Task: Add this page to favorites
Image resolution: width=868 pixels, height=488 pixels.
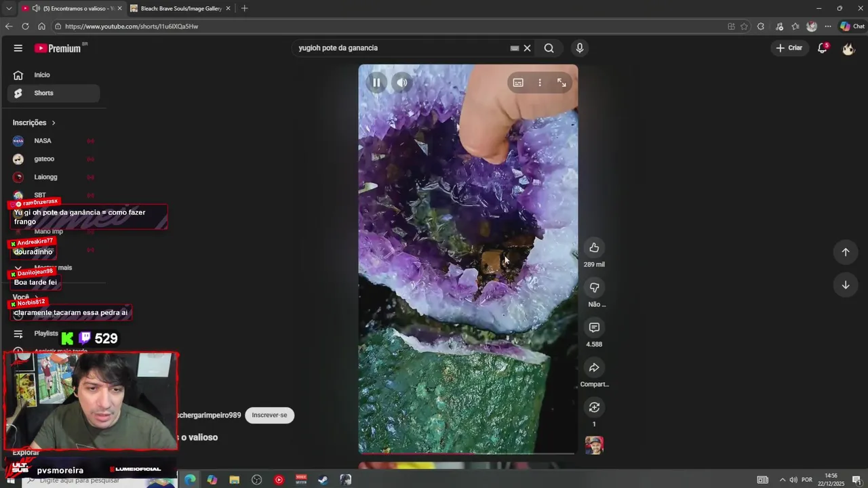Action: [x=744, y=26]
